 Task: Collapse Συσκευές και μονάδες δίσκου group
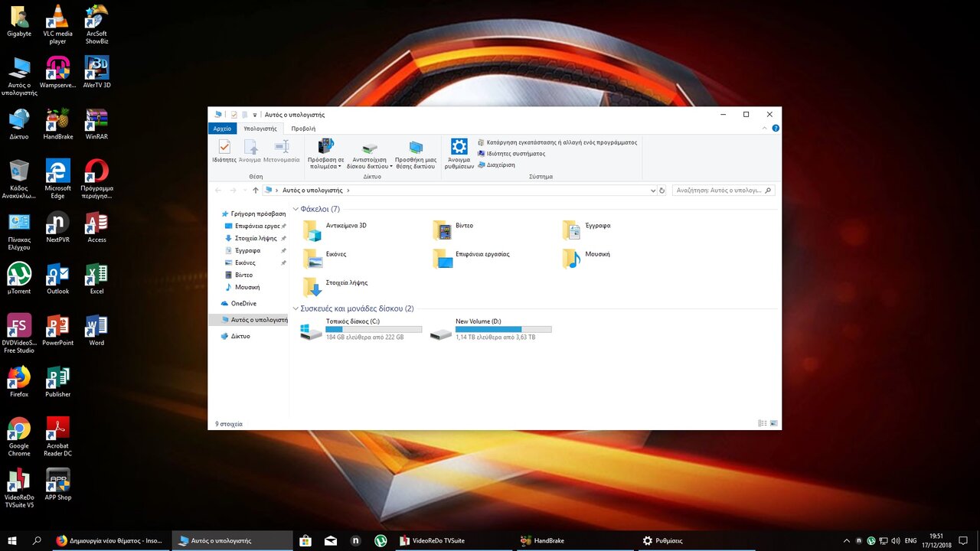tap(296, 309)
